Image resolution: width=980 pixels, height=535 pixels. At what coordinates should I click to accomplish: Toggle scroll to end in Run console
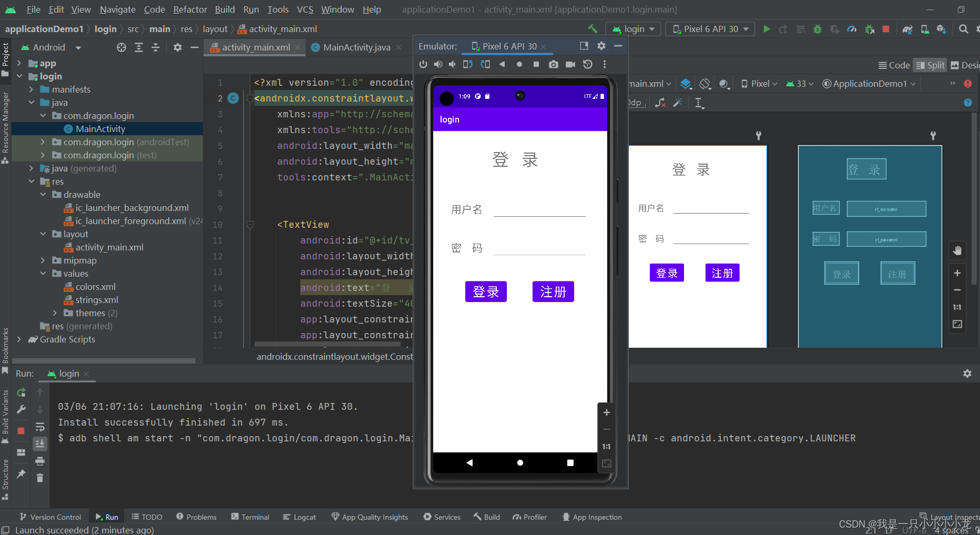click(40, 444)
